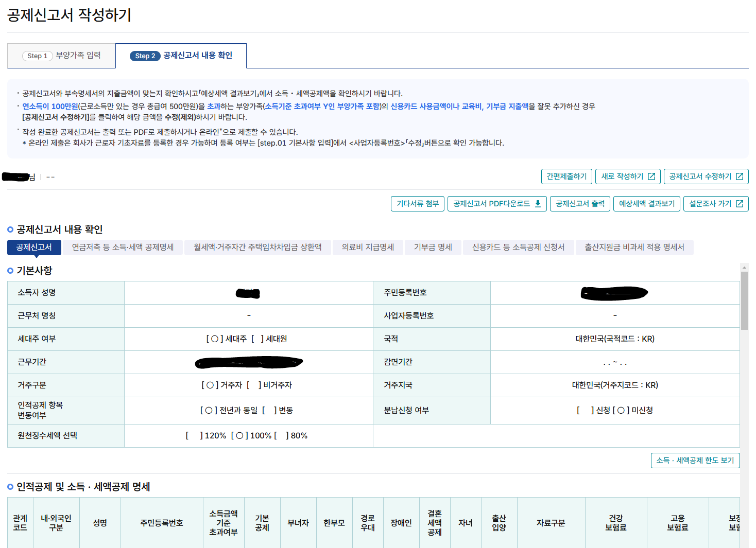
Task: Download the 공제신고서 PDF
Action: 497,204
